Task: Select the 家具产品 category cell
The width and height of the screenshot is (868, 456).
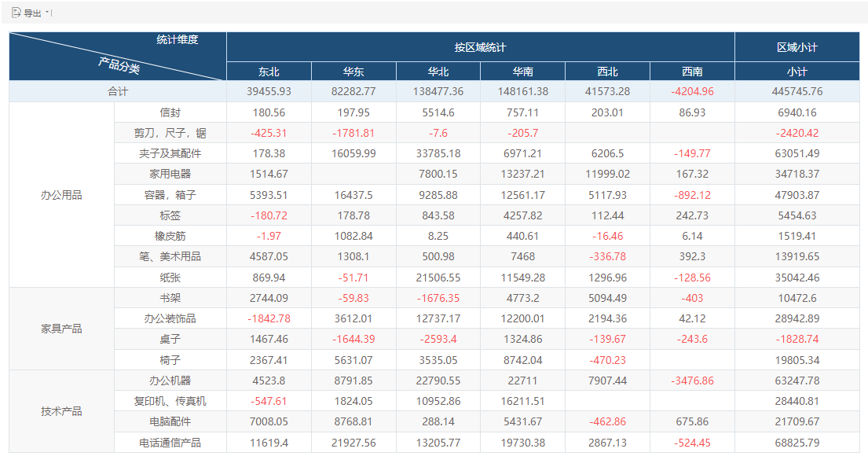Action: pyautogui.click(x=61, y=329)
